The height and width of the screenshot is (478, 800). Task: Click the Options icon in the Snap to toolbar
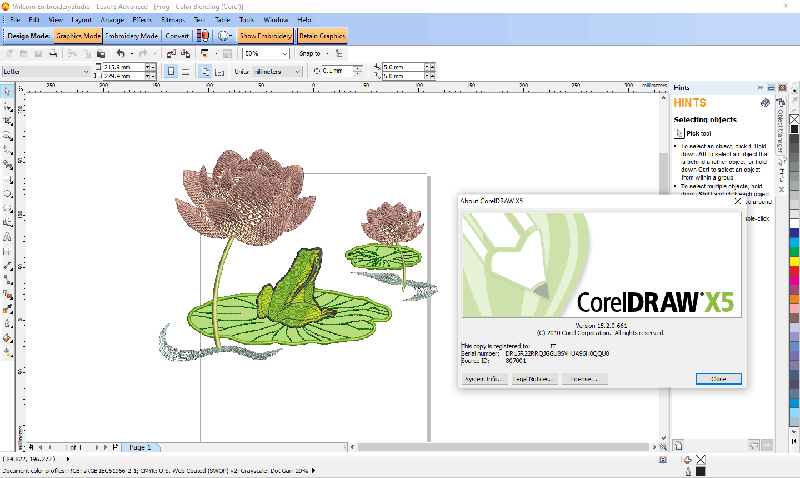pos(339,54)
